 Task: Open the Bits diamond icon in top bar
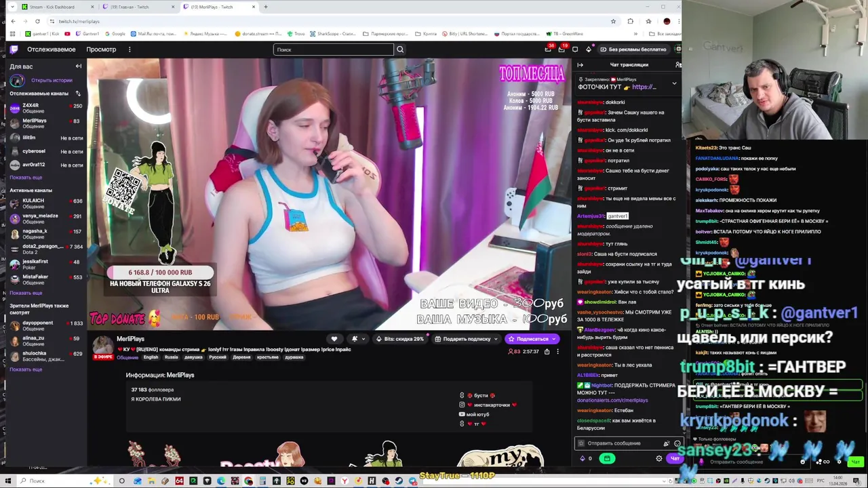(589, 49)
